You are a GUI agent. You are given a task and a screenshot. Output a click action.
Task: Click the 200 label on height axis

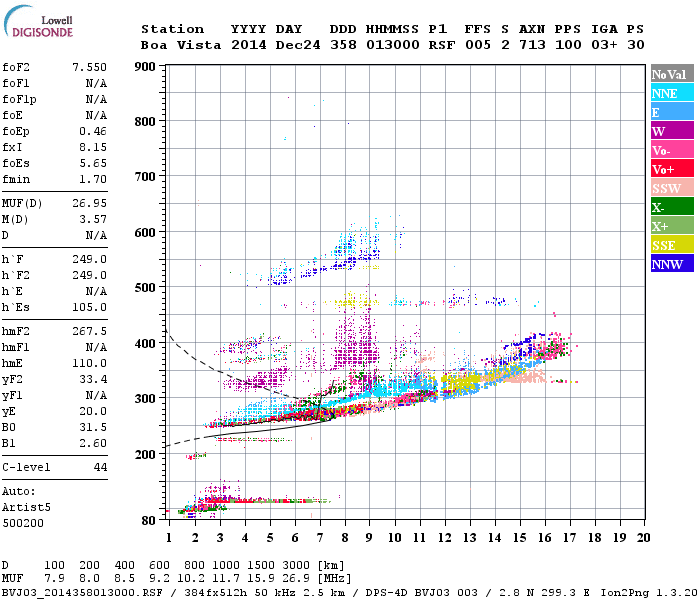pos(145,454)
